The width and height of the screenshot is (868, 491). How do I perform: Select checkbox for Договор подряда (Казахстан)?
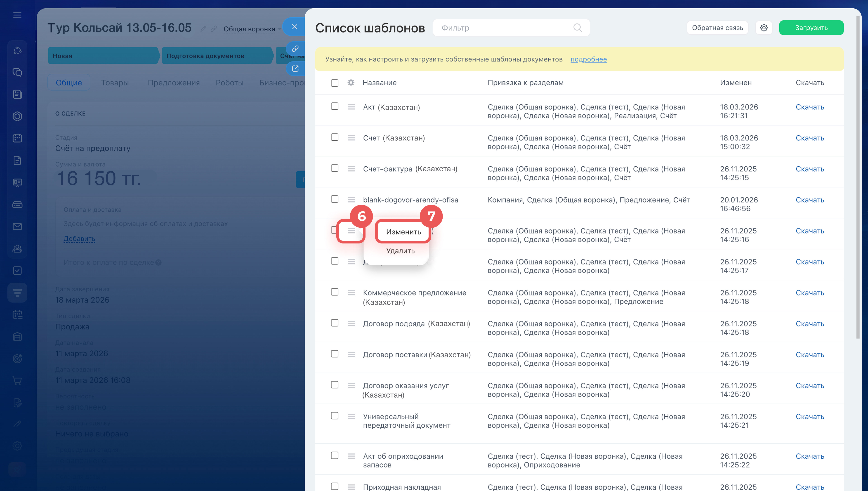(334, 323)
